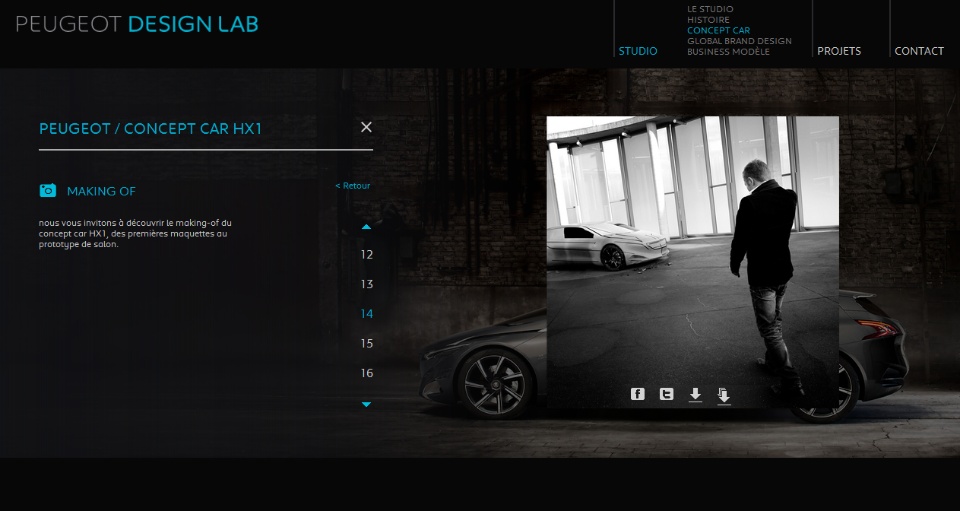960x511 pixels.
Task: Share the photo on Facebook
Action: pyautogui.click(x=637, y=394)
